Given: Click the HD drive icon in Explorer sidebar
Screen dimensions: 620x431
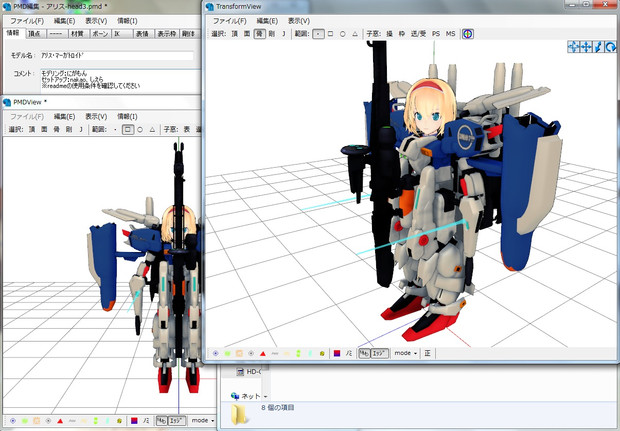Looking at the screenshot, I should click(242, 371).
